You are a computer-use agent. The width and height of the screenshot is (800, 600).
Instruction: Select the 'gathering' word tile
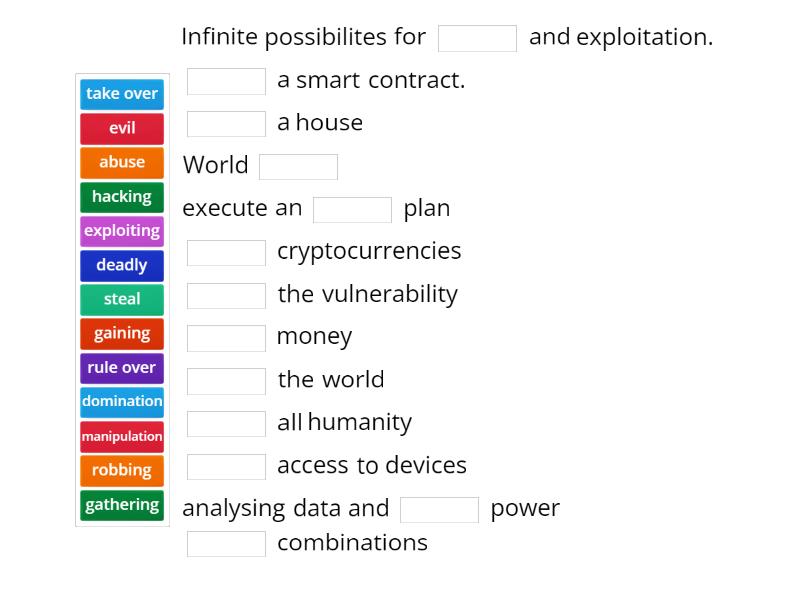(x=121, y=505)
